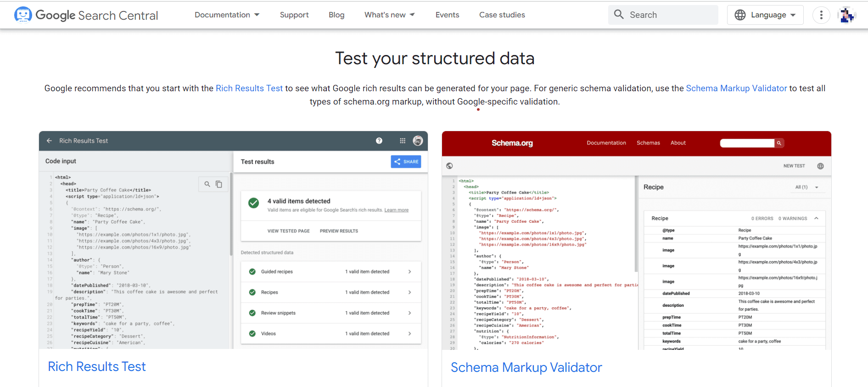Click the inline Rich Results Test link
Viewport: 868px width, 387px height.
pos(249,88)
